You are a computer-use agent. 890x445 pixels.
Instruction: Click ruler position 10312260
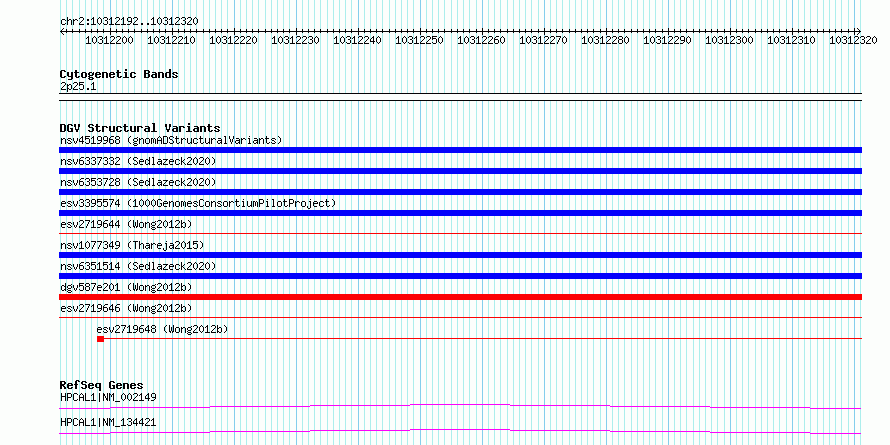(x=481, y=40)
